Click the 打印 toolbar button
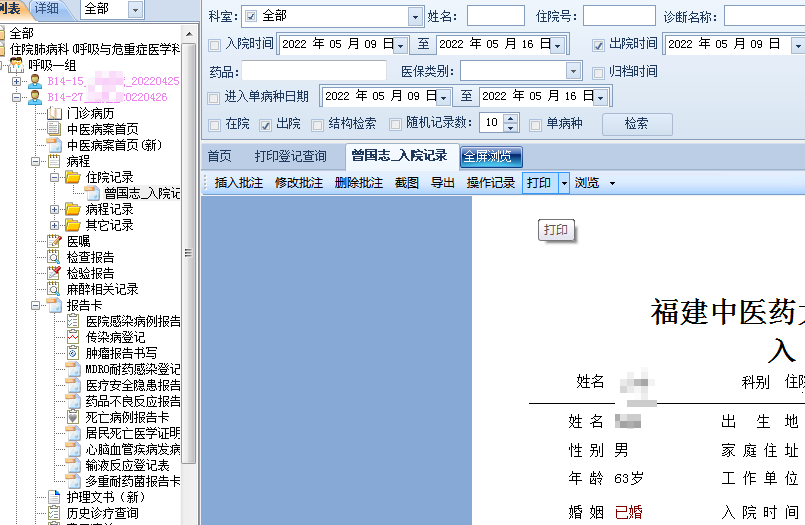 pos(540,183)
